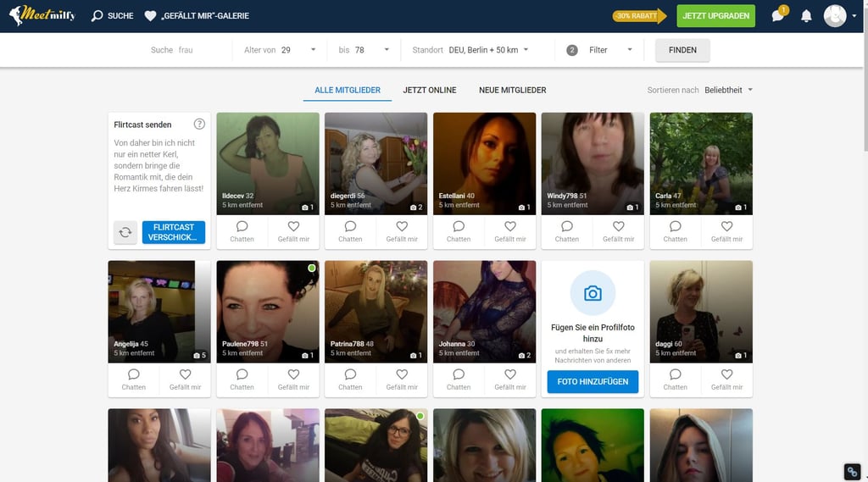Image resolution: width=868 pixels, height=482 pixels.
Task: Like Paulene798 using Gefällt mir heart
Action: (x=293, y=374)
